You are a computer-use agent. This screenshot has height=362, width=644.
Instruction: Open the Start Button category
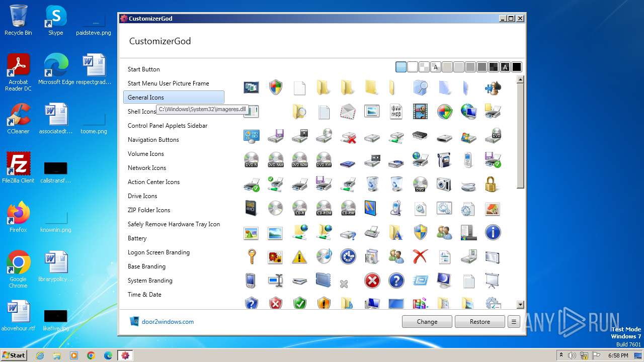coord(144,69)
